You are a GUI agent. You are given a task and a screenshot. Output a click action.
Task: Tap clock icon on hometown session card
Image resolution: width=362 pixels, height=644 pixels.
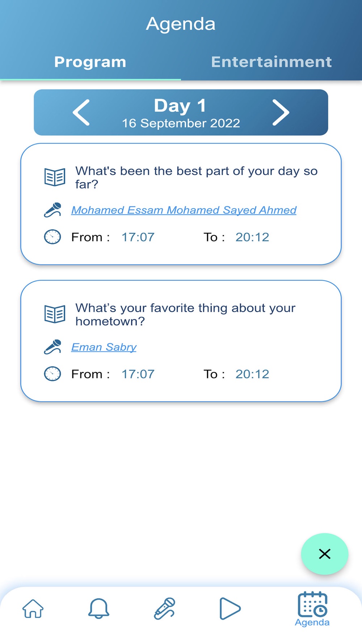[x=52, y=374]
